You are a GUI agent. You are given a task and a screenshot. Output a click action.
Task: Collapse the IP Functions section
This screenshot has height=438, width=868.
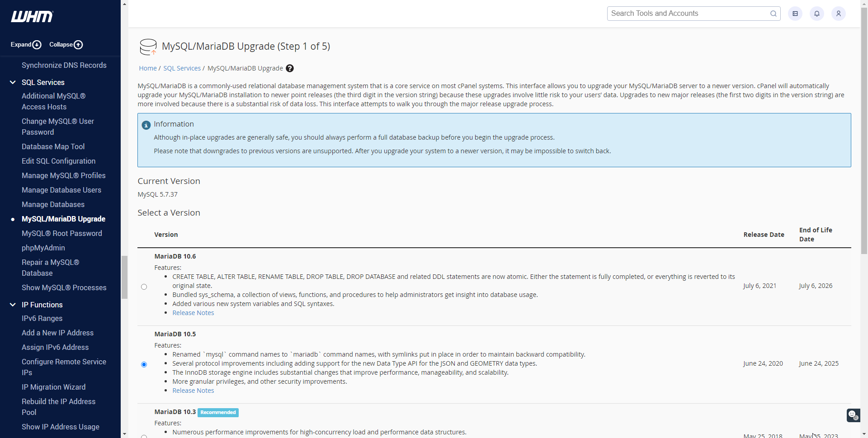[x=13, y=305]
